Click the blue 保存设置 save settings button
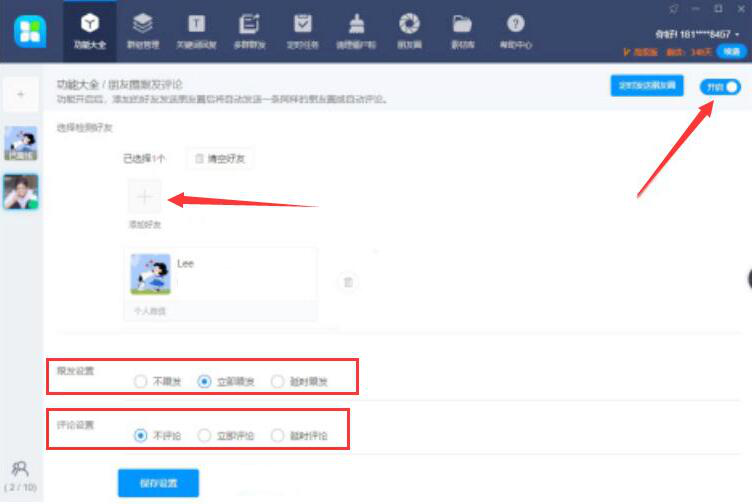Viewport: 752px width, 504px height. (158, 483)
